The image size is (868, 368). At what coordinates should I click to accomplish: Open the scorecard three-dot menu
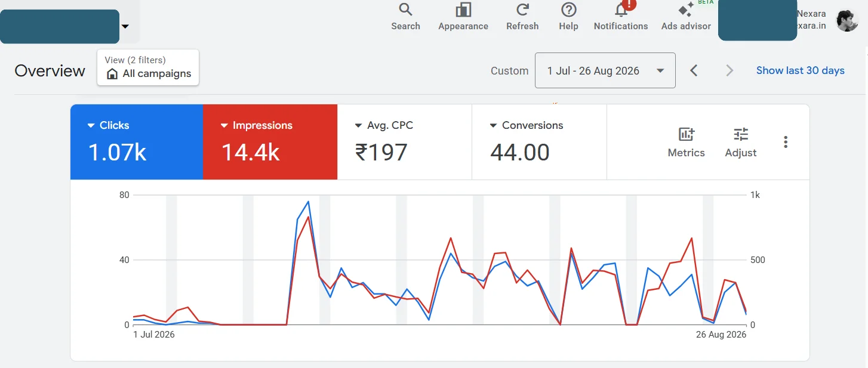[786, 142]
